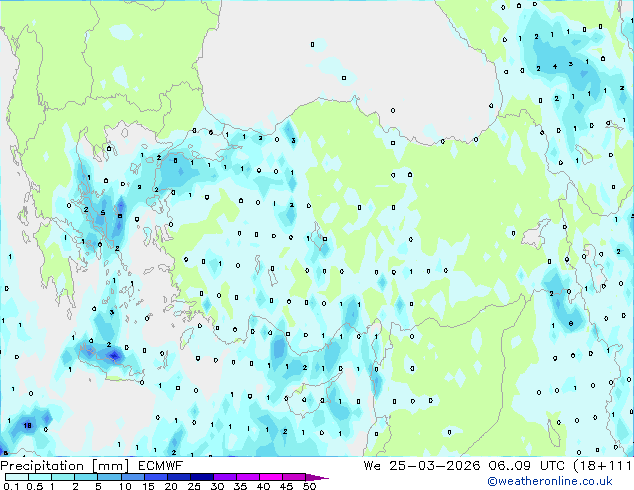Click the '18' precipitation value on the map
The width and height of the screenshot is (634, 490).
pos(27,425)
